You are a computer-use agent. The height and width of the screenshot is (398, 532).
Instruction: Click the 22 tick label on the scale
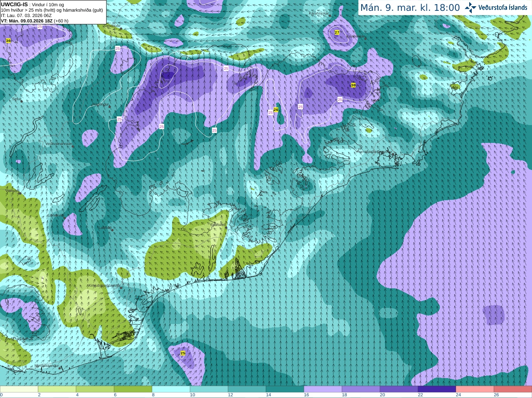point(421,395)
